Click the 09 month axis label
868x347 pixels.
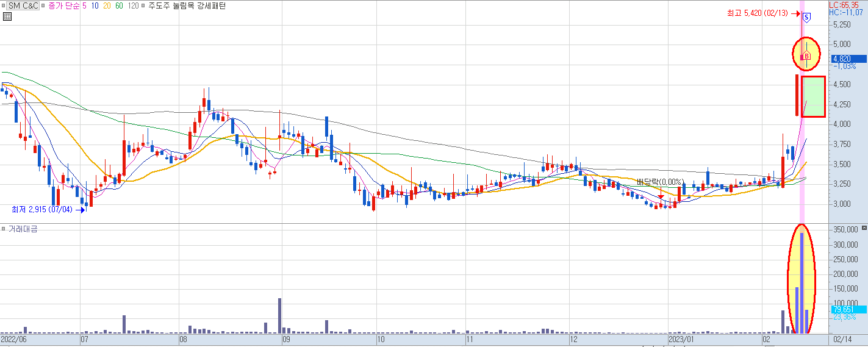286,338
